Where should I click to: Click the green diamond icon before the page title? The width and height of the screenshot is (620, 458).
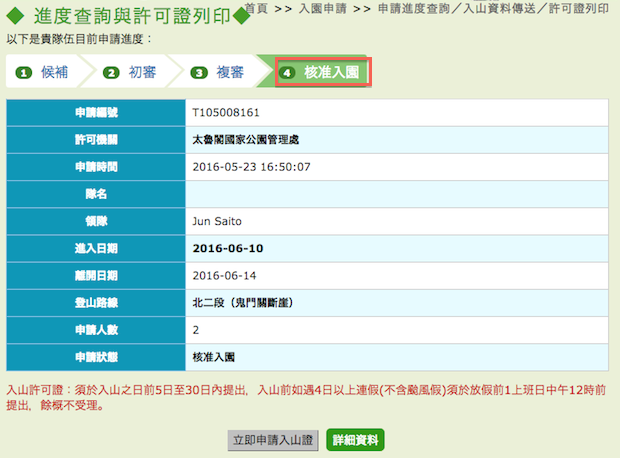click(15, 16)
